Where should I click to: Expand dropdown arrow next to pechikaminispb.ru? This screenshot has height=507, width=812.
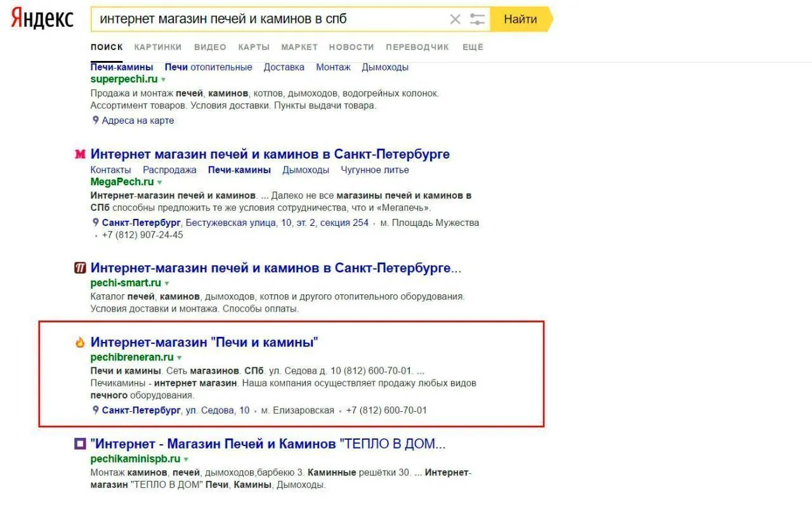186,459
